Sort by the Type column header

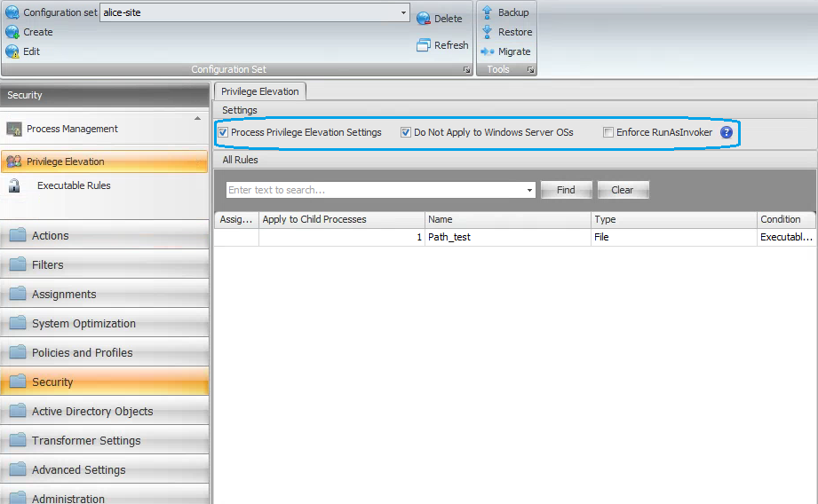674,219
